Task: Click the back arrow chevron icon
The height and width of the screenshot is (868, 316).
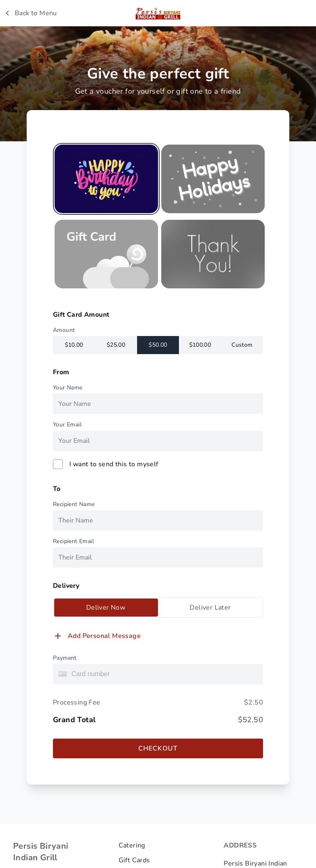Action: 7,13
